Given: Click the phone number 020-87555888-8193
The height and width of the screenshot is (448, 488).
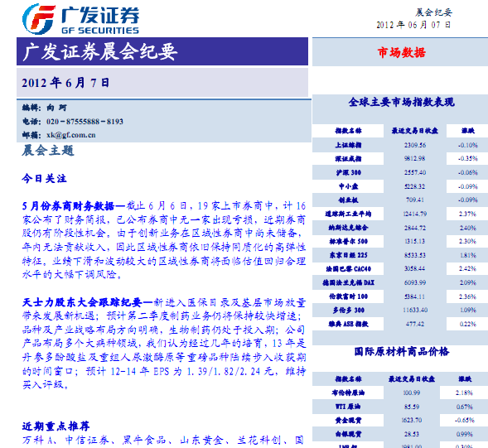Looking at the screenshot, I should [x=85, y=122].
